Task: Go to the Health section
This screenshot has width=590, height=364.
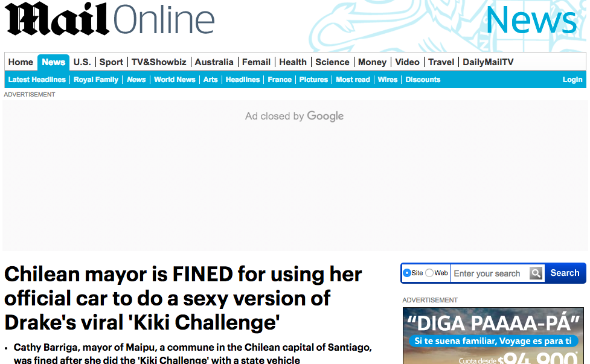Action: [293, 62]
